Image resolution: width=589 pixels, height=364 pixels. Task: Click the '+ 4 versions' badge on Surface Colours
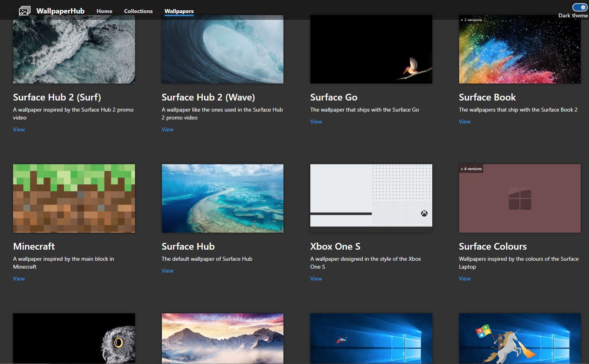[x=471, y=169]
